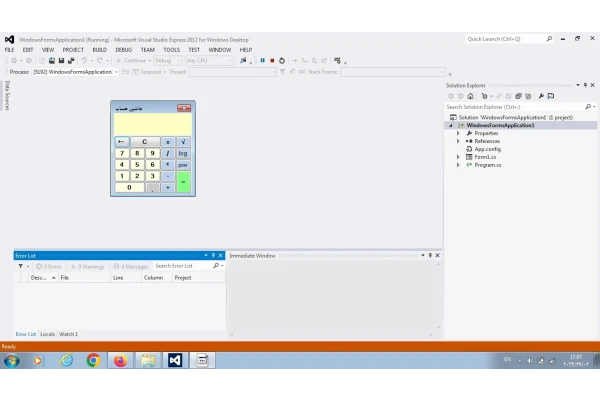Screen dimensions: 600x400
Task: Toggle the 0 Warnings filter button
Action: [x=88, y=266]
